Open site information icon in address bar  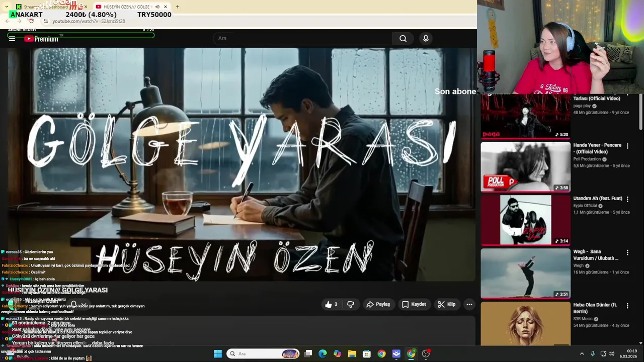tap(45, 21)
